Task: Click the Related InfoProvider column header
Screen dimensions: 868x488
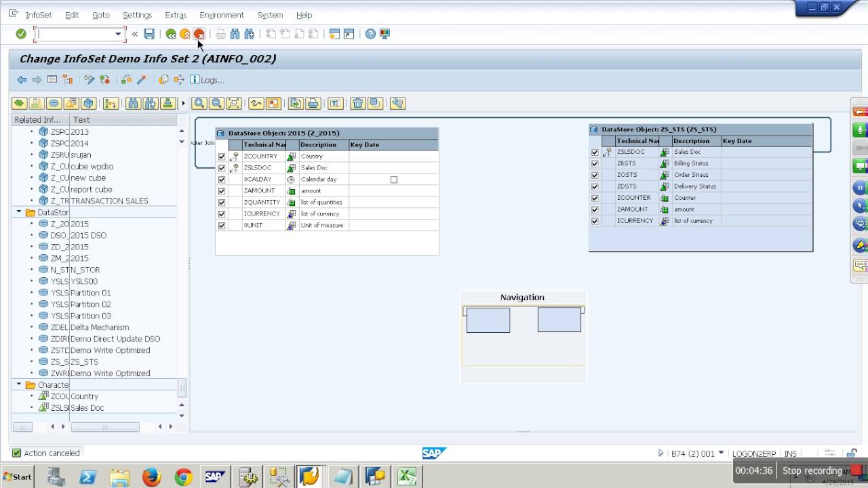Action: [x=41, y=119]
